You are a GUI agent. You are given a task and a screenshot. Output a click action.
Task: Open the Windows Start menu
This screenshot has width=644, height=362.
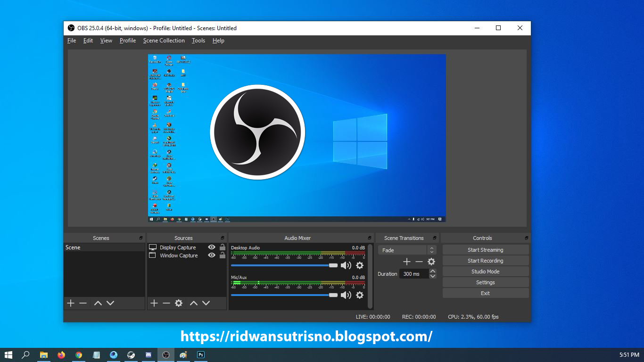point(8,355)
